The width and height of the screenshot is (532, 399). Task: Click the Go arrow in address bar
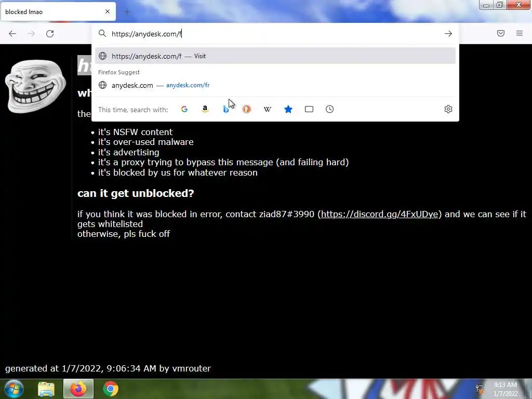click(448, 34)
